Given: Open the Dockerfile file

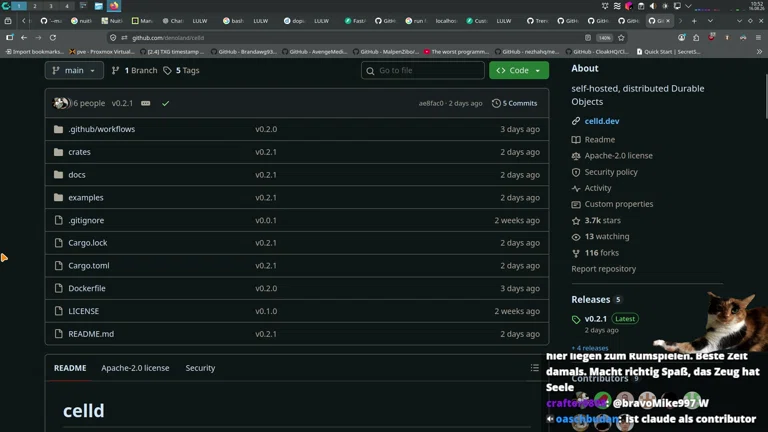Looking at the screenshot, I should click(87, 288).
